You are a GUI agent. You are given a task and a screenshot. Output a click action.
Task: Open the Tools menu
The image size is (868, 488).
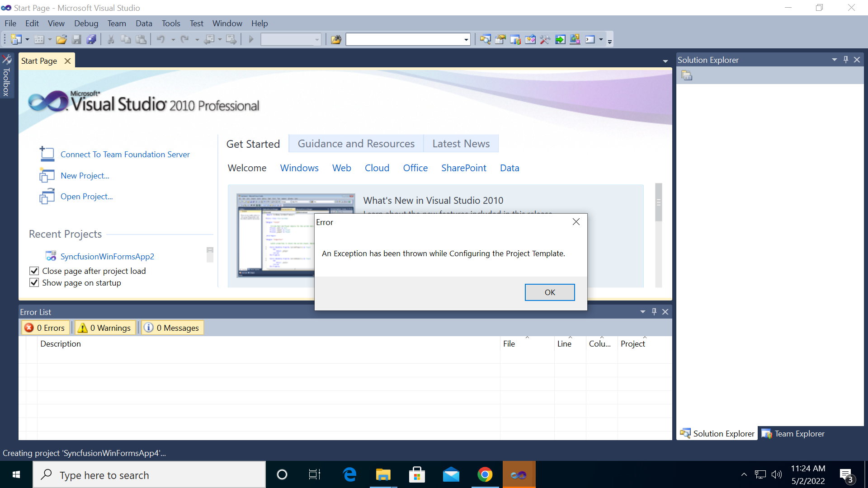(x=171, y=23)
